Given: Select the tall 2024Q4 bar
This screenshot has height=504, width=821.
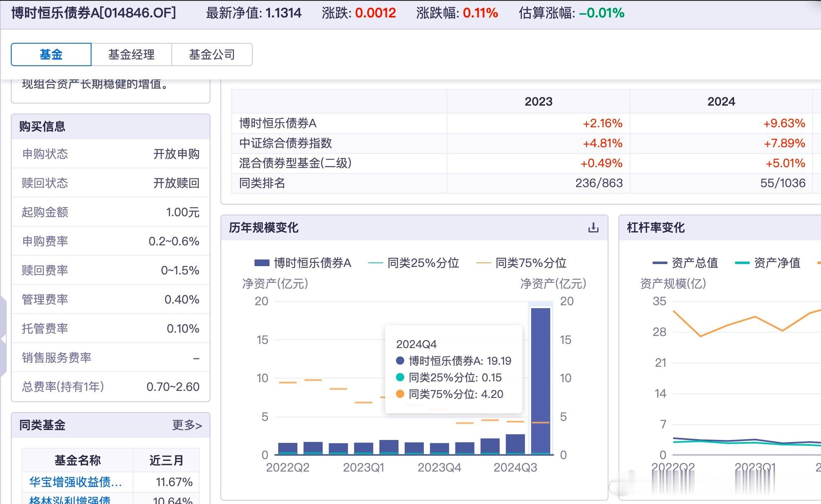Looking at the screenshot, I should [541, 381].
